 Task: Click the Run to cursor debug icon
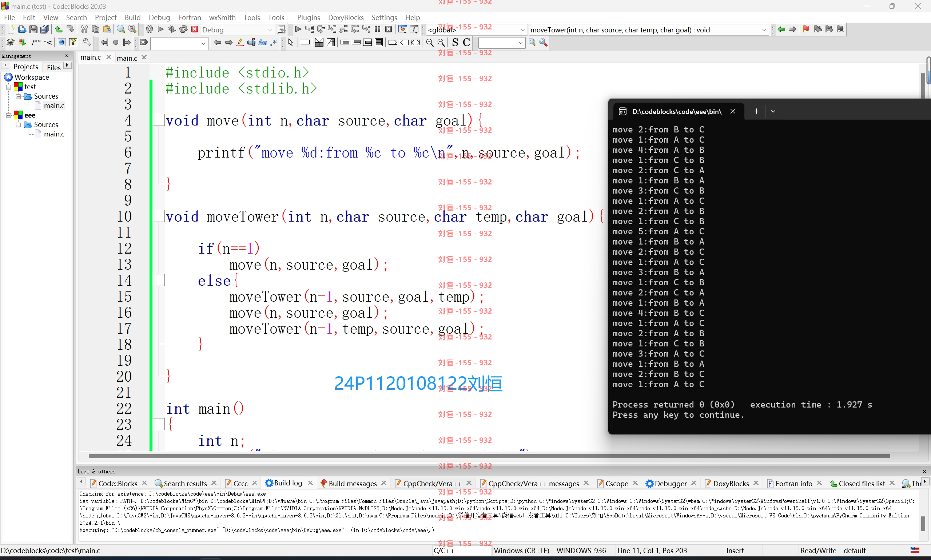click(x=309, y=29)
